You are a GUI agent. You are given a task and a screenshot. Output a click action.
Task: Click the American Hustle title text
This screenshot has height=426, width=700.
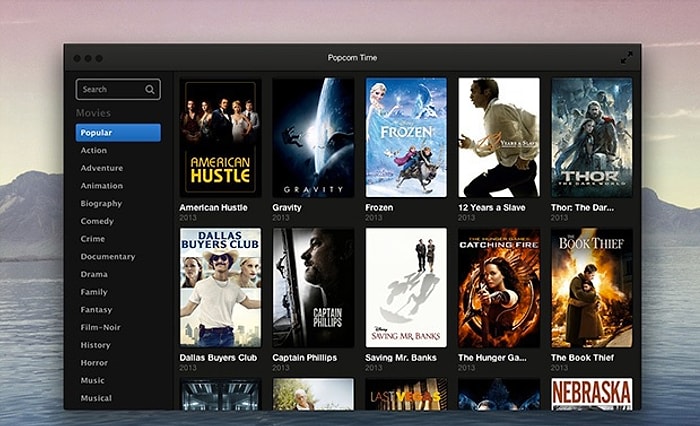213,208
